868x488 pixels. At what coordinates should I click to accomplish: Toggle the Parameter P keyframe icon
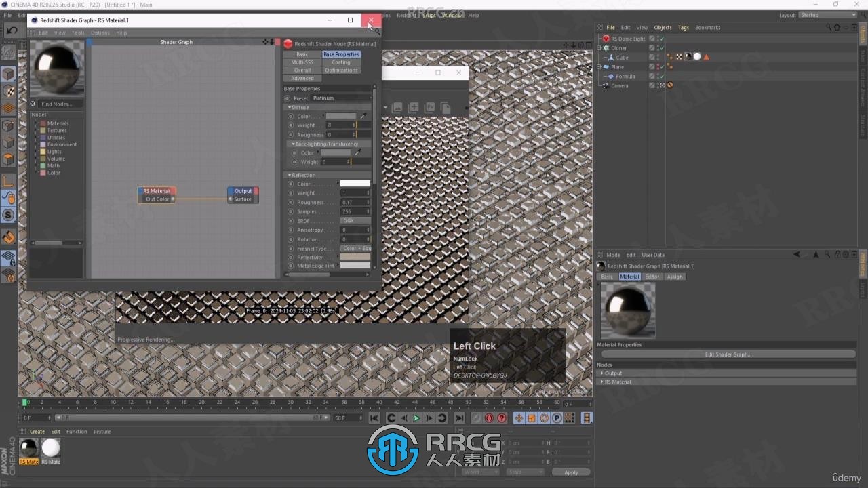(557, 418)
